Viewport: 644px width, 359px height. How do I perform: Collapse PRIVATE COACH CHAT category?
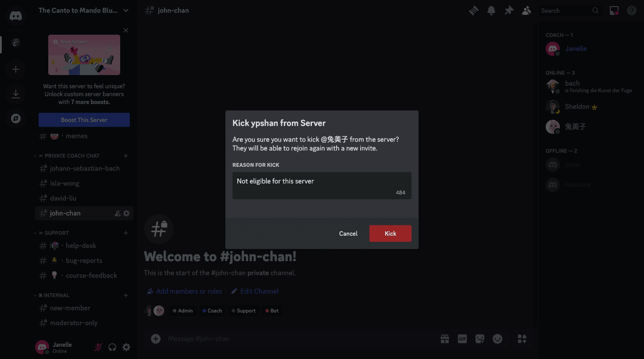[69, 156]
